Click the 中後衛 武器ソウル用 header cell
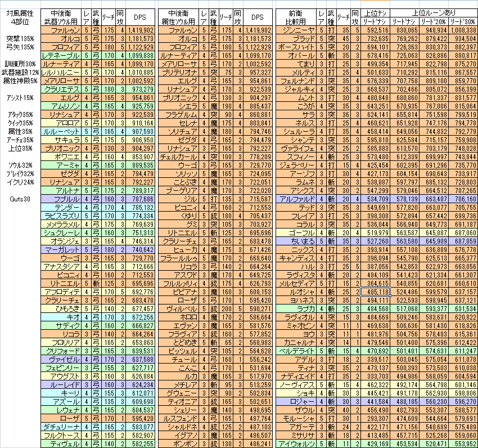478x448 pixels. (61, 17)
